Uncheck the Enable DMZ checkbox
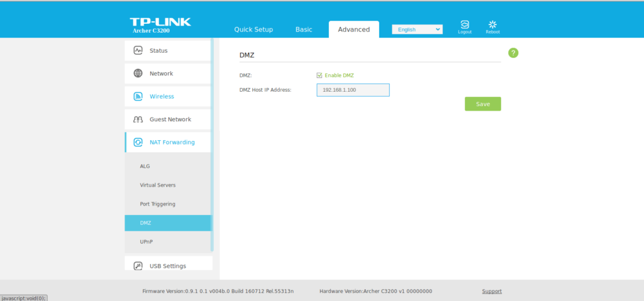This screenshot has height=301, width=644. point(319,75)
